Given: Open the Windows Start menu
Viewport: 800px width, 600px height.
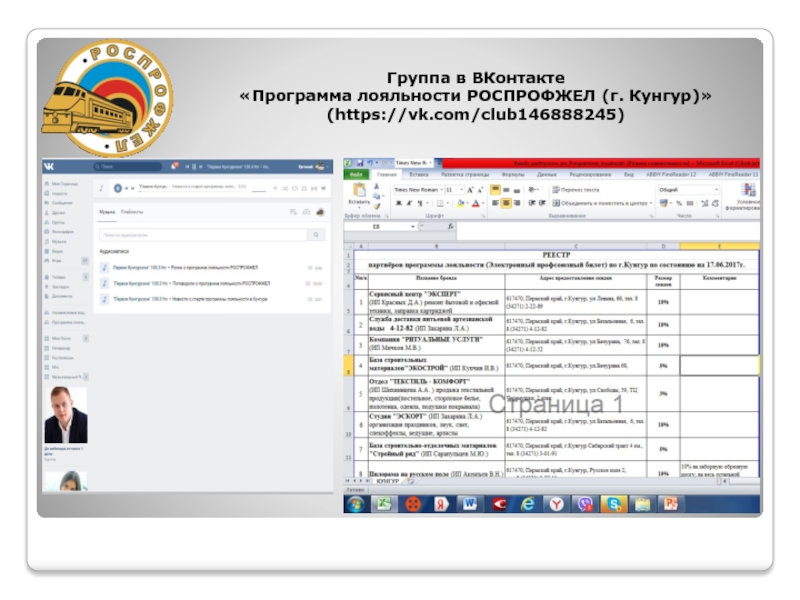Looking at the screenshot, I should point(356,504).
